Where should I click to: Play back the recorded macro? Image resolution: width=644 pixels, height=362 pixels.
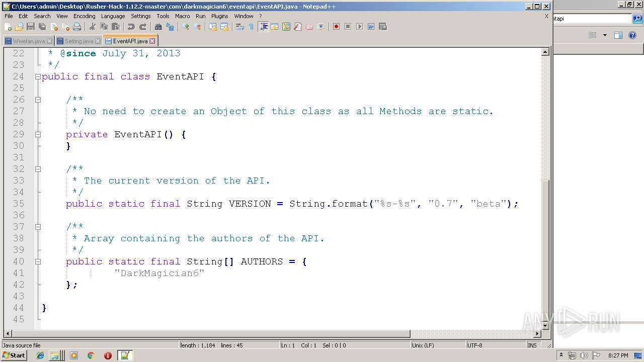pos(359,27)
